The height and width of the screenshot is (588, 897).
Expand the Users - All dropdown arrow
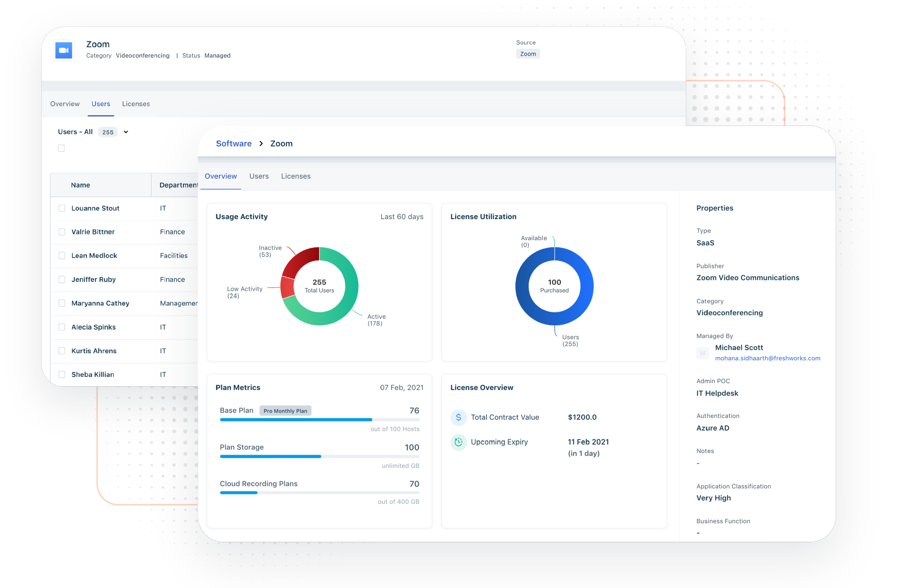point(126,132)
